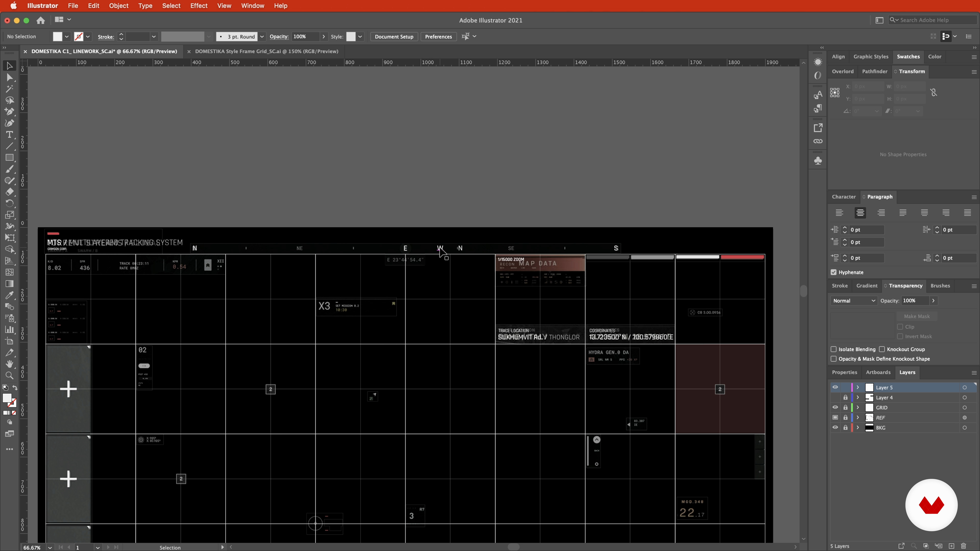
Task: Switch to DOMESTIKA Style Frame Grid document tab
Action: tap(266, 51)
